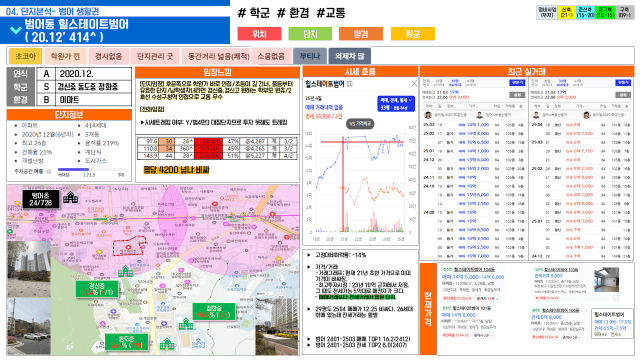The width and height of the screenshot is (640, 360).
Task: Click the black school building icon near 범어초
Action: click(71, 198)
